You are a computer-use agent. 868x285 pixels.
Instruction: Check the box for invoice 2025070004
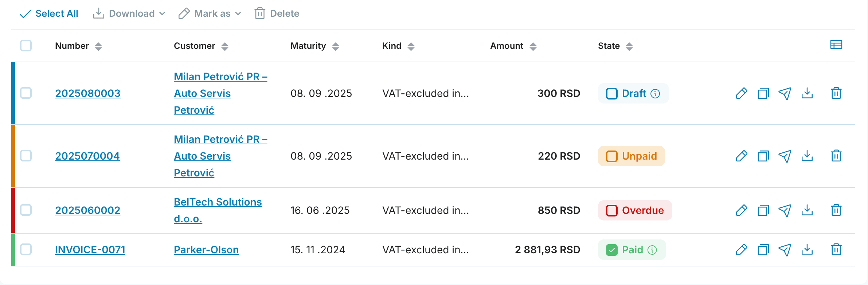coord(26,156)
